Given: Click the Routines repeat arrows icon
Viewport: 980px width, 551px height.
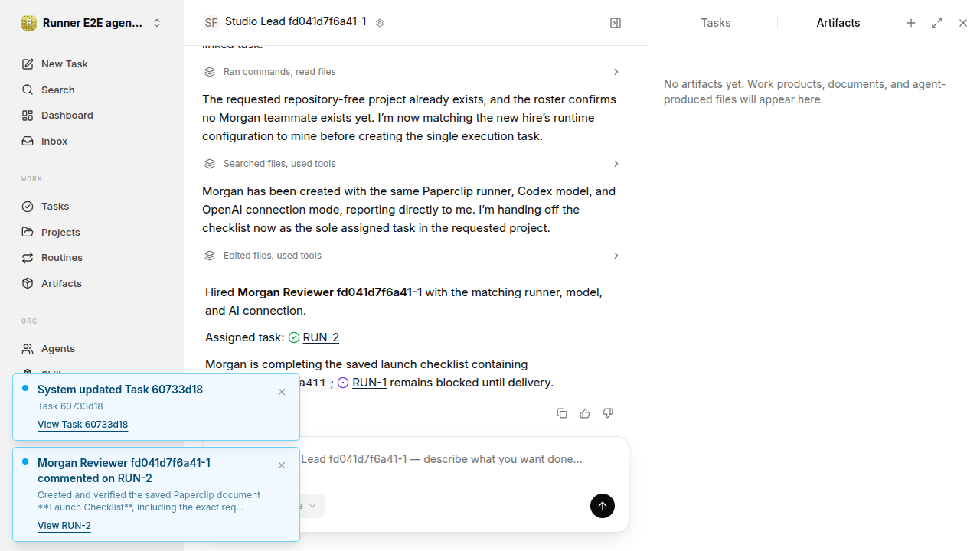Looking at the screenshot, I should point(28,257).
